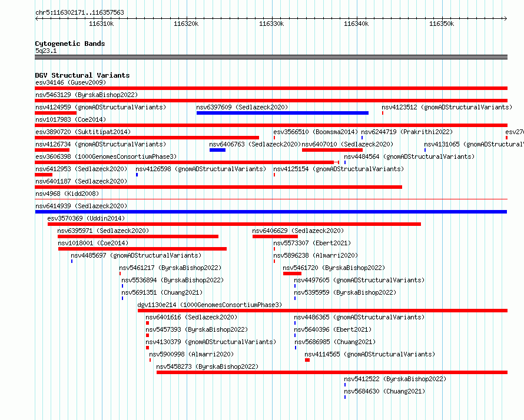524x420 pixels.
Task: Select nsv5395959 (ByrskaBishop2022) label
Action: pyautogui.click(x=345, y=292)
